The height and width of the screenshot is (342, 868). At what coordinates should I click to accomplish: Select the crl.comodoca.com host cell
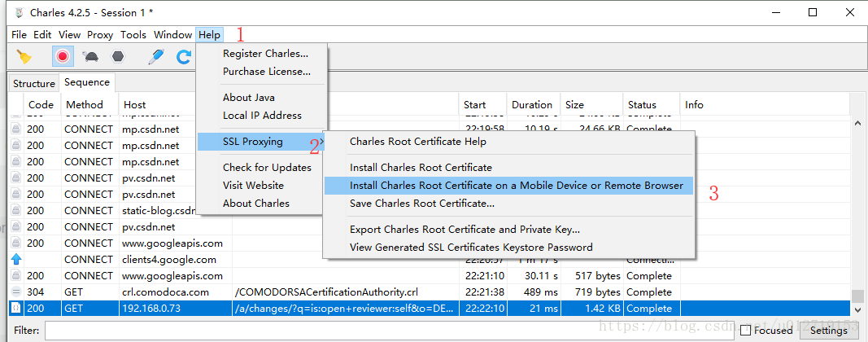pyautogui.click(x=176, y=292)
